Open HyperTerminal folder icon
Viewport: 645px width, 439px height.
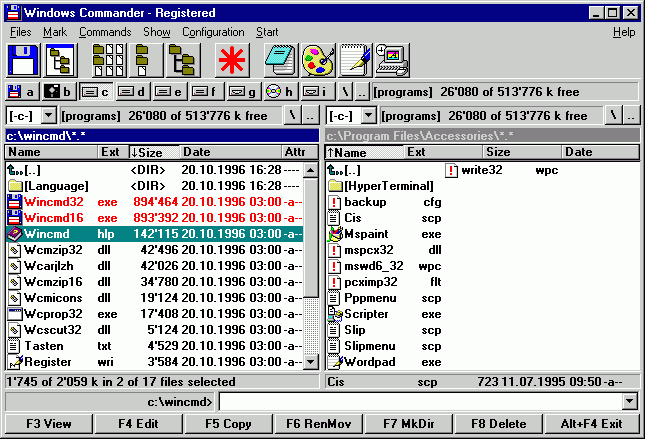click(335, 186)
